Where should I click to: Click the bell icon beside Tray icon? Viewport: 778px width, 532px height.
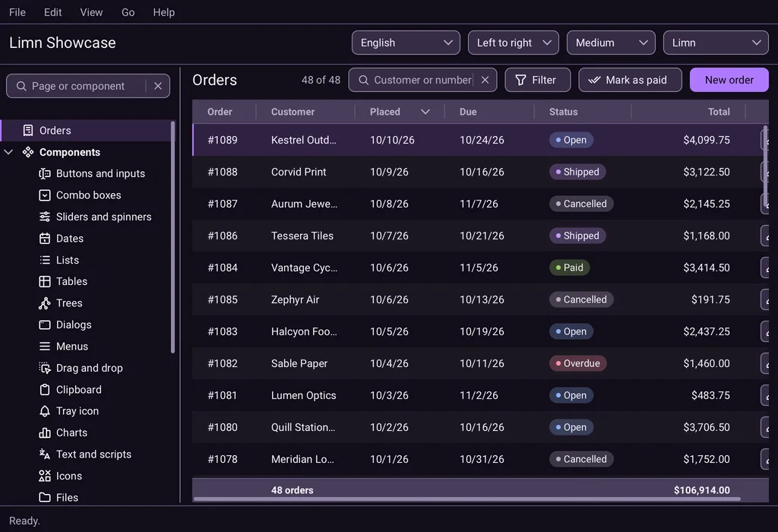tap(45, 411)
